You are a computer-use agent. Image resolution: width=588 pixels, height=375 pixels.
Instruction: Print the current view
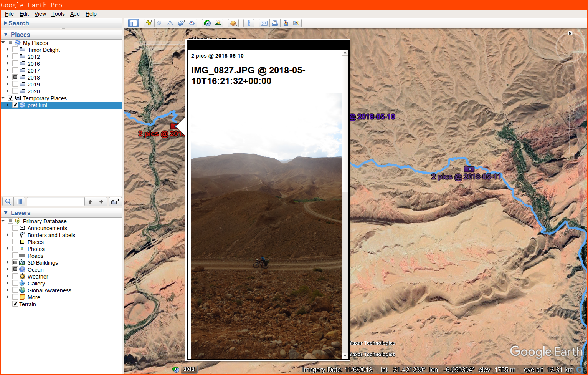[x=275, y=23]
